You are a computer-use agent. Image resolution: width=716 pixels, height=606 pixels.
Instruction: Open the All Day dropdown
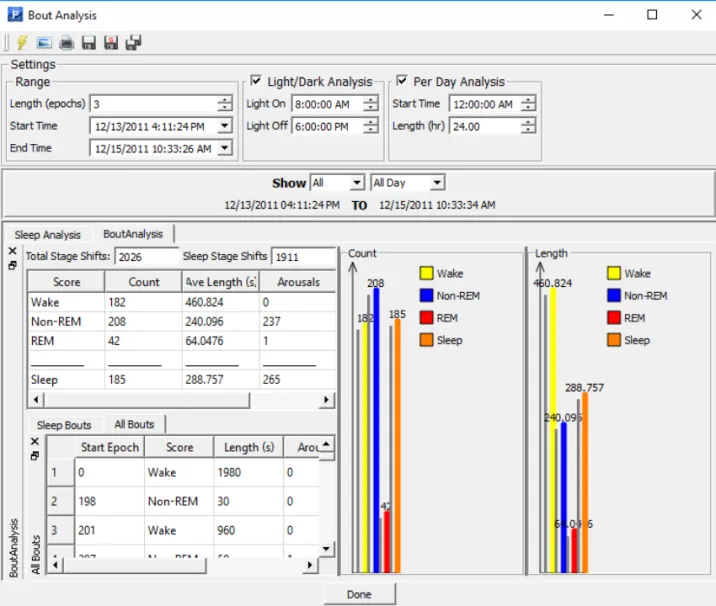tap(437, 183)
